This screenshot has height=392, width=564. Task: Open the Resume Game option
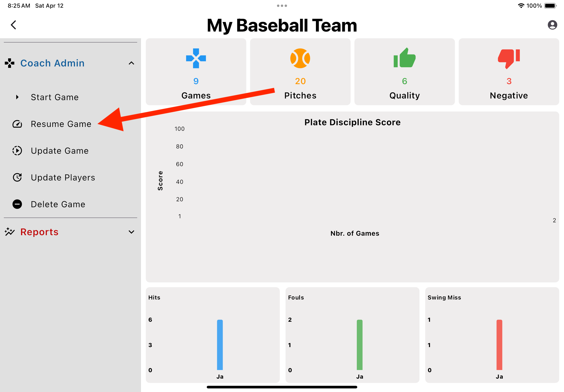click(x=61, y=124)
